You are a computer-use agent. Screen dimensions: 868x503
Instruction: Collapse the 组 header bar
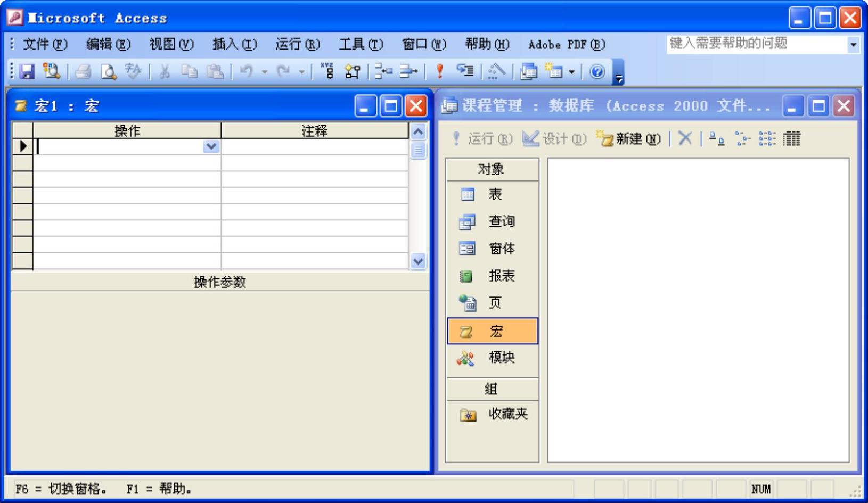point(492,389)
